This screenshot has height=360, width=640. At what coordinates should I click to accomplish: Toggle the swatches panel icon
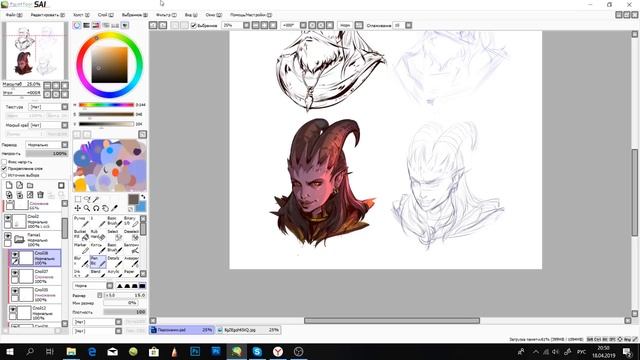point(115,25)
